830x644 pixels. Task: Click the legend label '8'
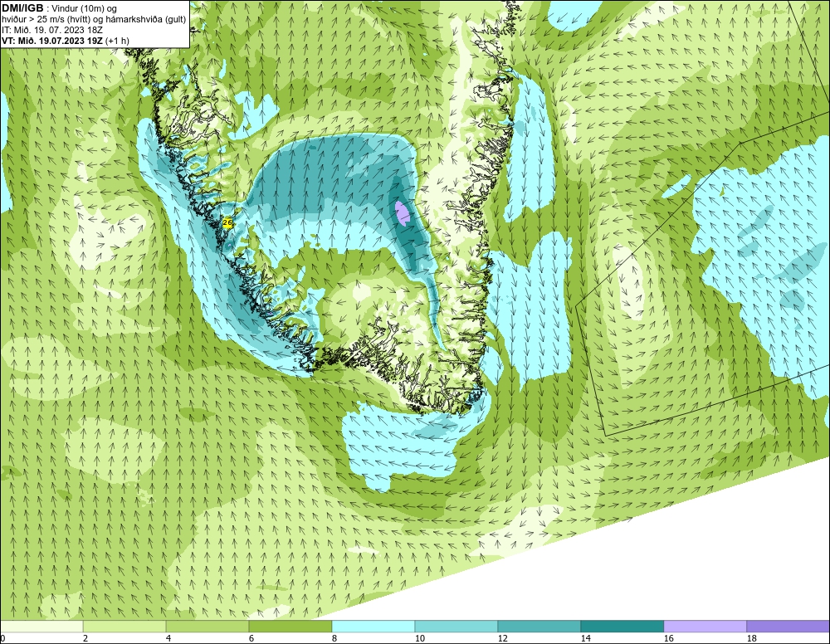click(x=334, y=638)
